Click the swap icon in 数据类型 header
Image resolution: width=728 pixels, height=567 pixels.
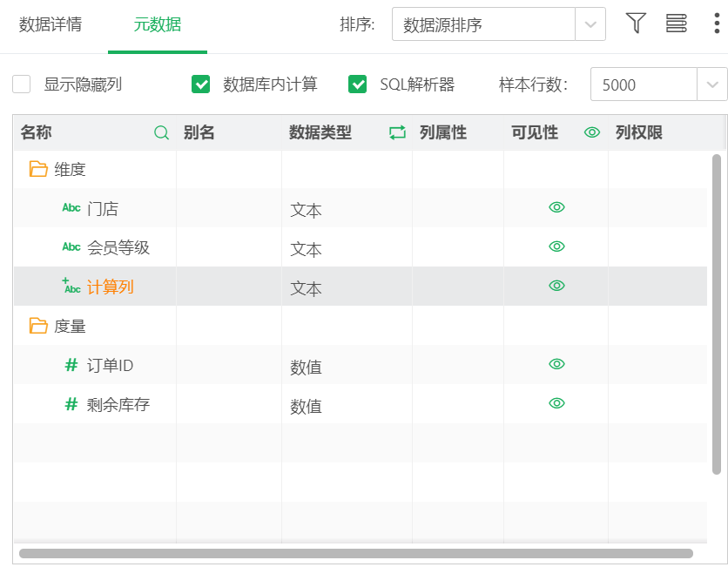point(397,132)
